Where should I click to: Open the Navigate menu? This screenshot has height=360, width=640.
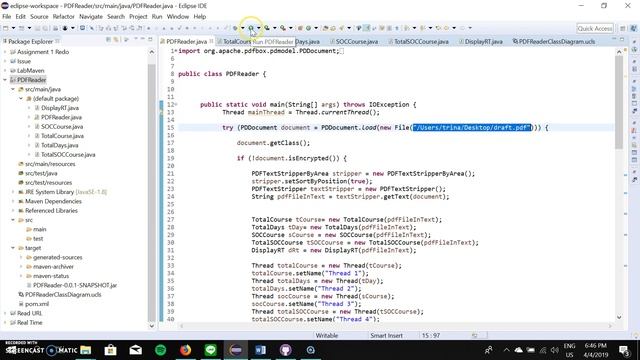point(91,17)
